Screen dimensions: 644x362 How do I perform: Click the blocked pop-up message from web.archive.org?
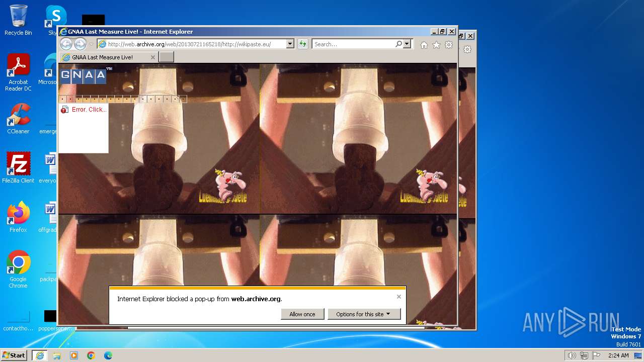(x=200, y=299)
